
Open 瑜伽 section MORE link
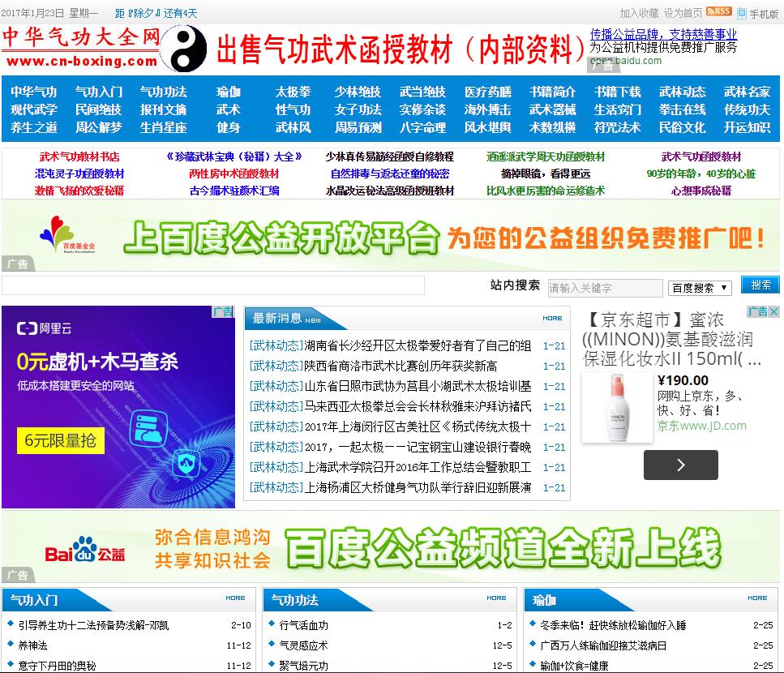(x=757, y=598)
